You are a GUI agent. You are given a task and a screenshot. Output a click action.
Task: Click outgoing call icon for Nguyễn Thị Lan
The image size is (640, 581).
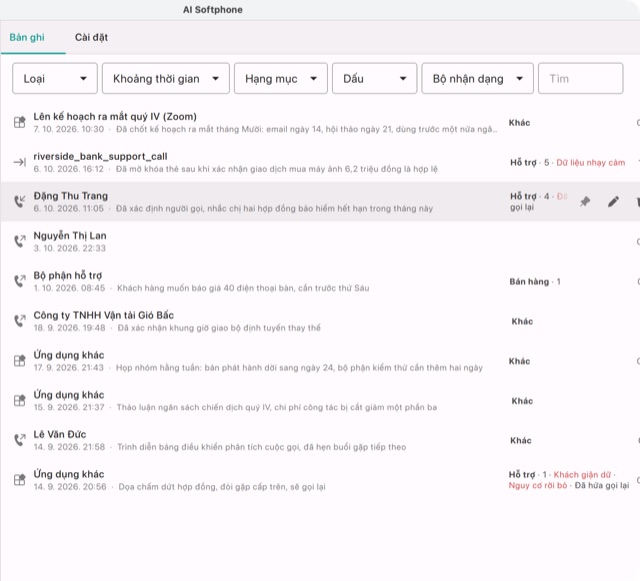20,241
